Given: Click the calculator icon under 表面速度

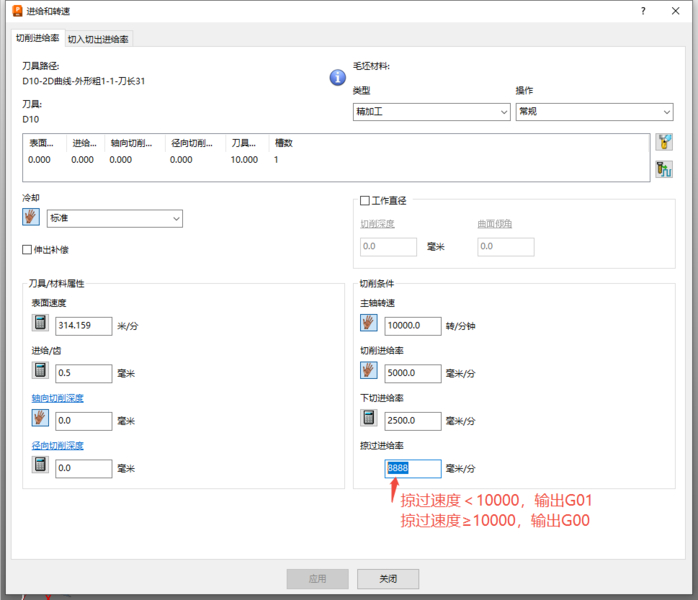Looking at the screenshot, I should coord(40,323).
